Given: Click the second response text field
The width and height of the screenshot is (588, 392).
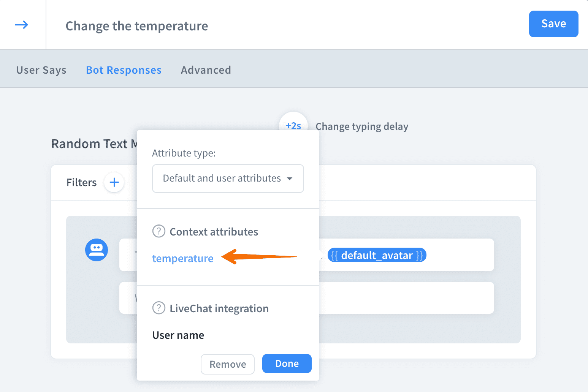Looking at the screenshot, I should coord(406,298).
